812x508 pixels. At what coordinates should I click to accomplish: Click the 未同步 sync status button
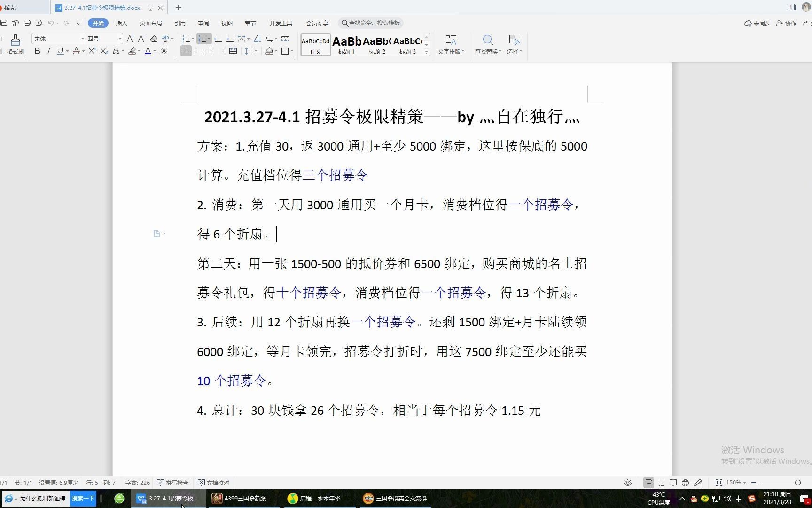(x=757, y=23)
